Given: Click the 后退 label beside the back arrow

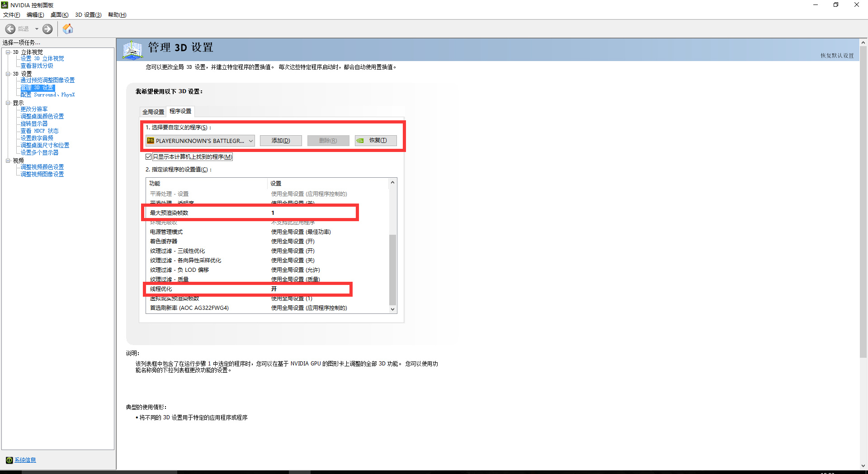Looking at the screenshot, I should point(24,29).
